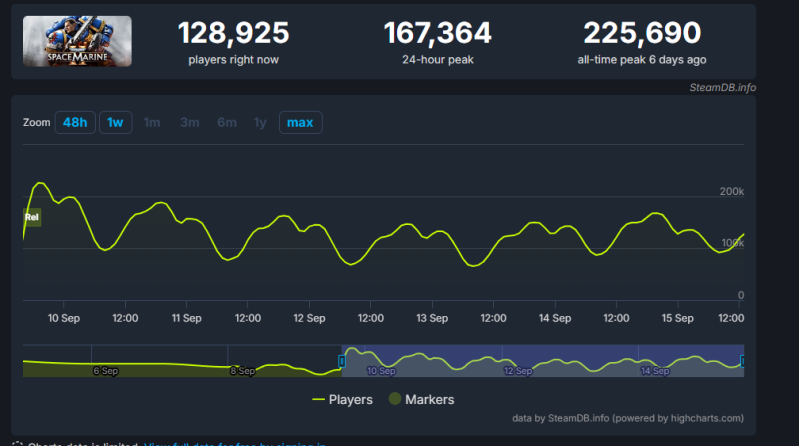Click the 6 Sep navigator label

coord(105,371)
